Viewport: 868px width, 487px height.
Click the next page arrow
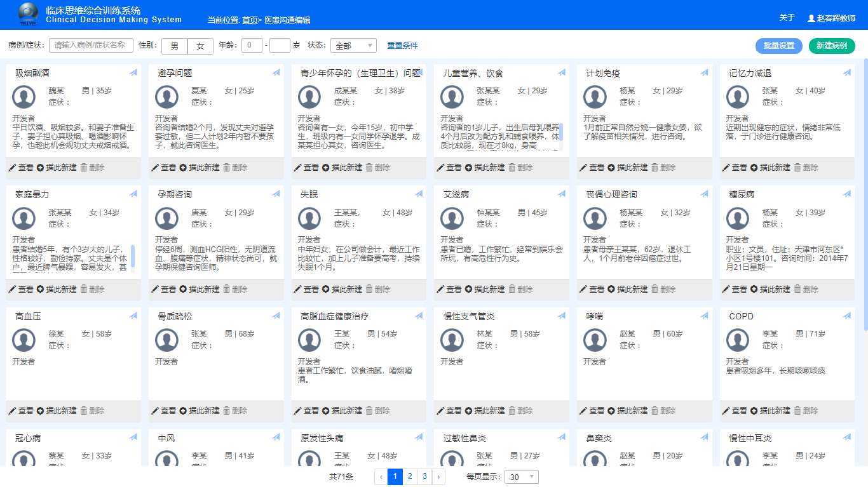point(439,476)
